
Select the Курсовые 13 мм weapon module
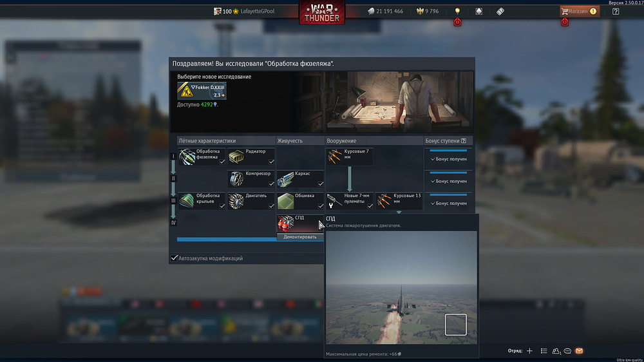(385, 201)
